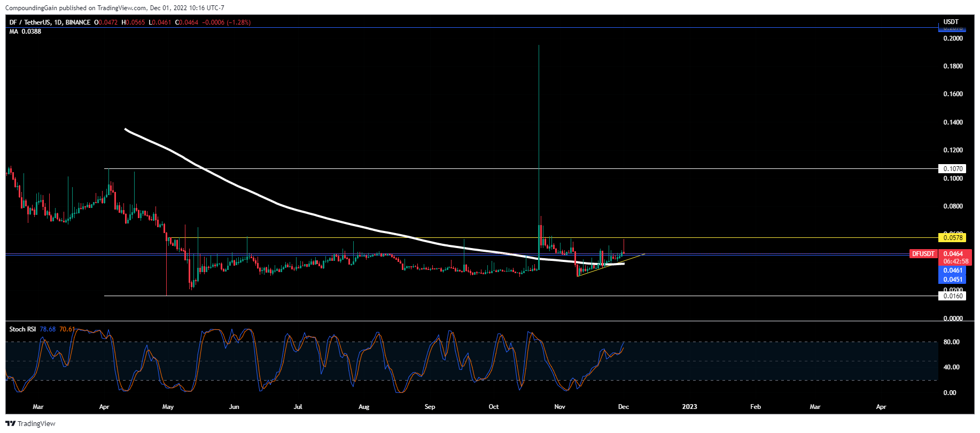Click the Feb label on time axis
Screen dimensions: 980x433
click(x=756, y=407)
